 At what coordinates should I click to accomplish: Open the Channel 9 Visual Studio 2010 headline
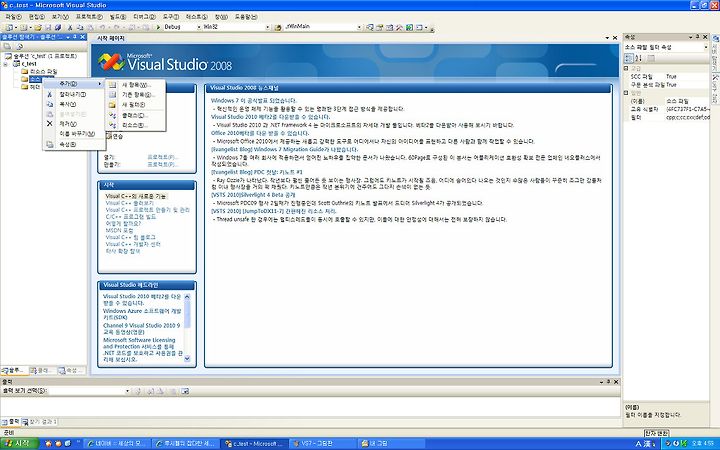(141, 329)
